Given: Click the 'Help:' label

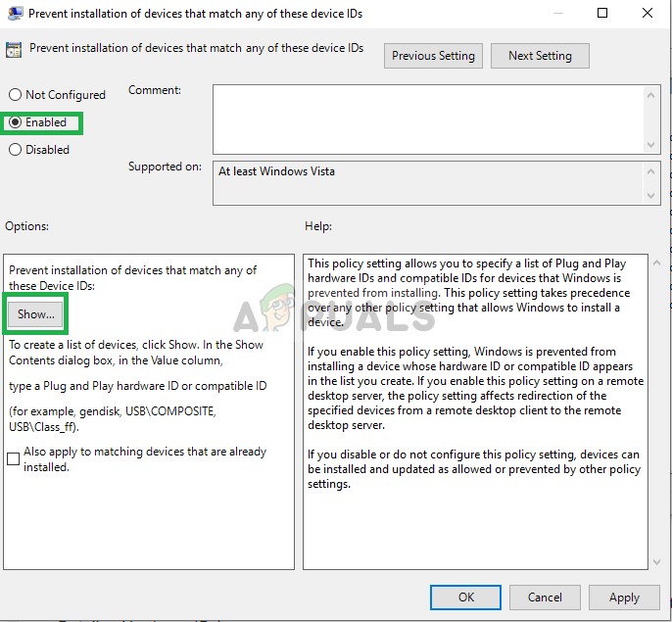Looking at the screenshot, I should [x=318, y=226].
